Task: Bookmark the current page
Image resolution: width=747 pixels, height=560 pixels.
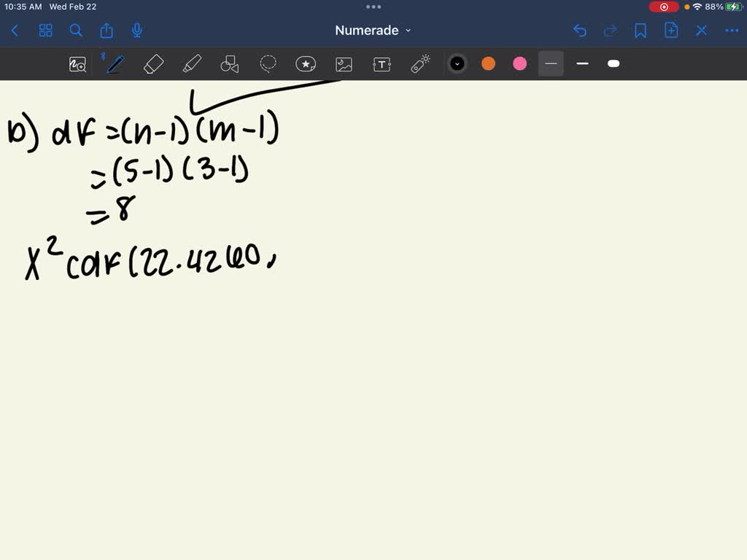Action: tap(640, 30)
